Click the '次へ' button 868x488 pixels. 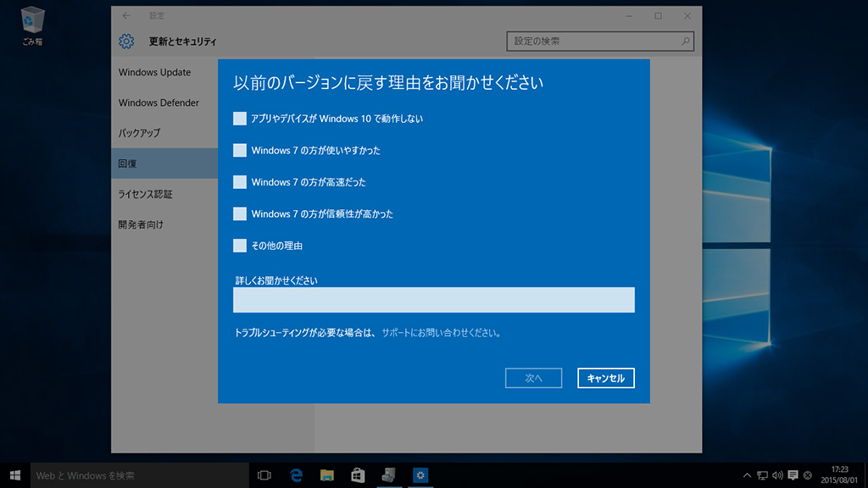tap(533, 378)
